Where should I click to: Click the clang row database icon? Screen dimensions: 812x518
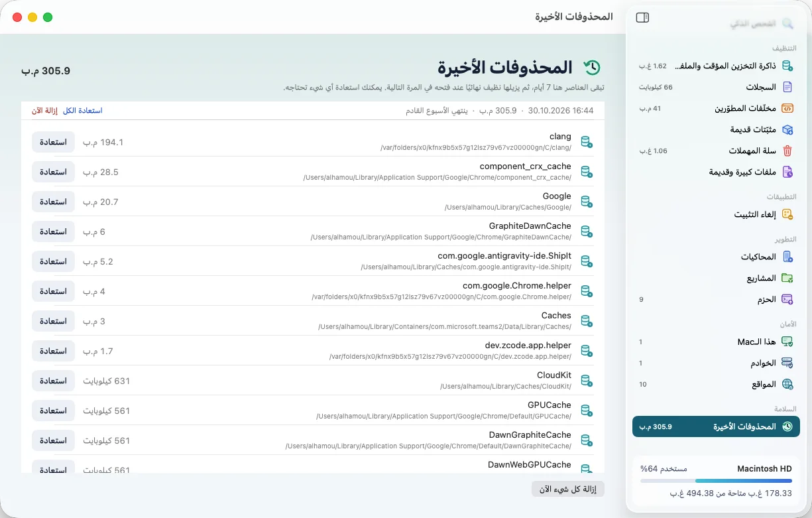click(x=586, y=142)
